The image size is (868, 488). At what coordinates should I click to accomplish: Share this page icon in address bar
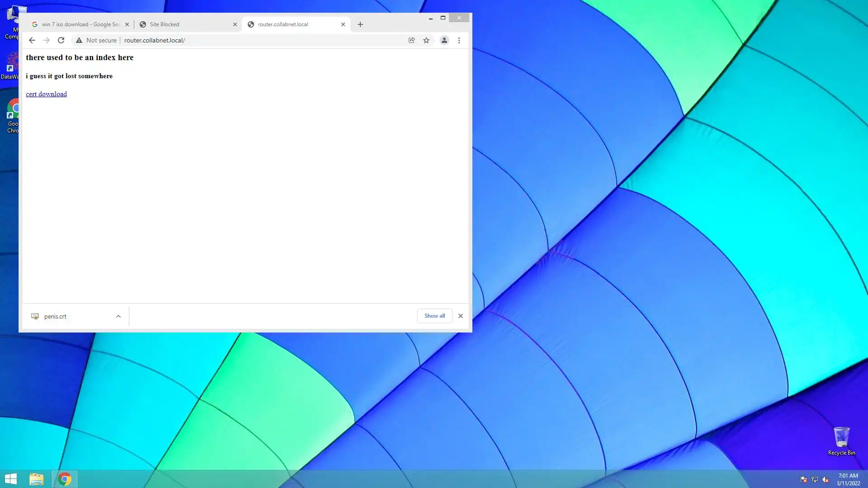411,40
